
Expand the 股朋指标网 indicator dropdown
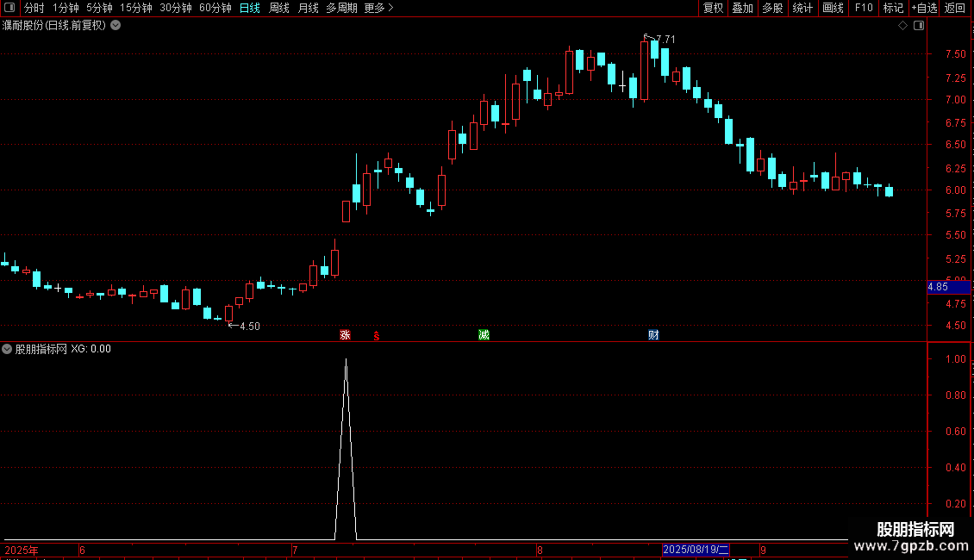(x=7, y=349)
